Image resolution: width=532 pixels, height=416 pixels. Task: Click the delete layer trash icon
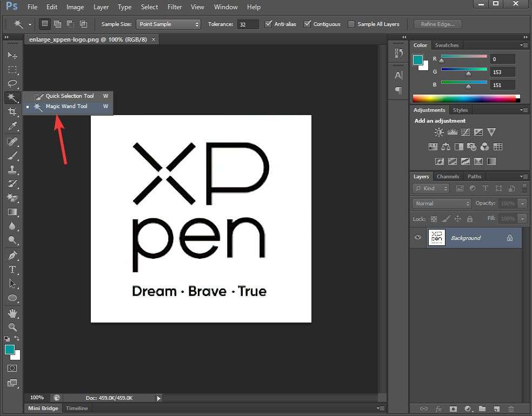[511, 409]
